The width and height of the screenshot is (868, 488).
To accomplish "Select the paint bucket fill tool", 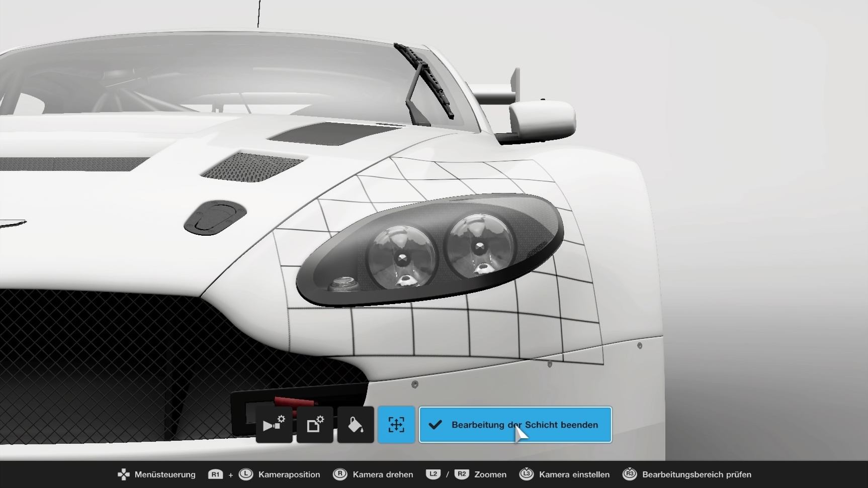I will tap(356, 425).
